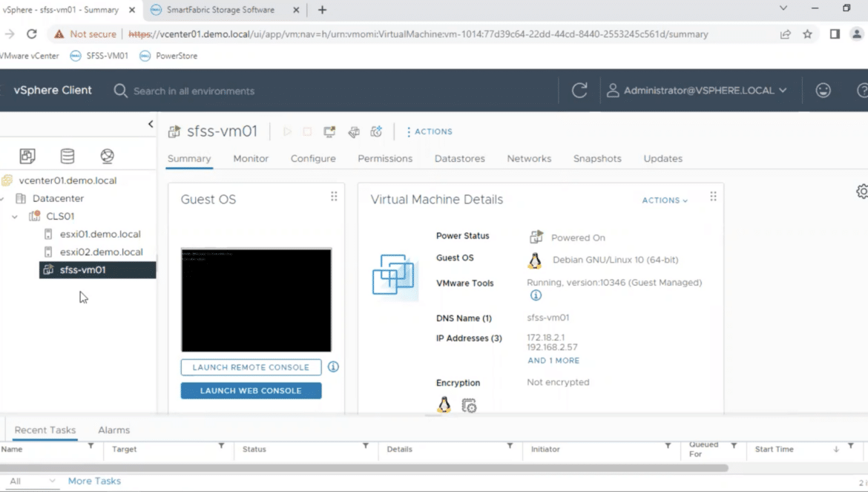Click info icon beside Launch Remote Console
Image resolution: width=868 pixels, height=492 pixels.
[333, 367]
